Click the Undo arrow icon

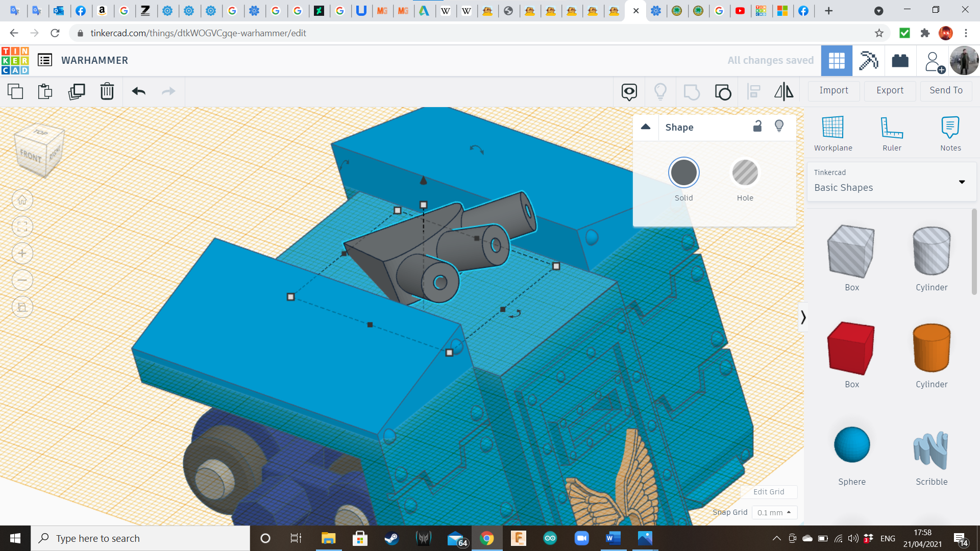click(x=138, y=92)
